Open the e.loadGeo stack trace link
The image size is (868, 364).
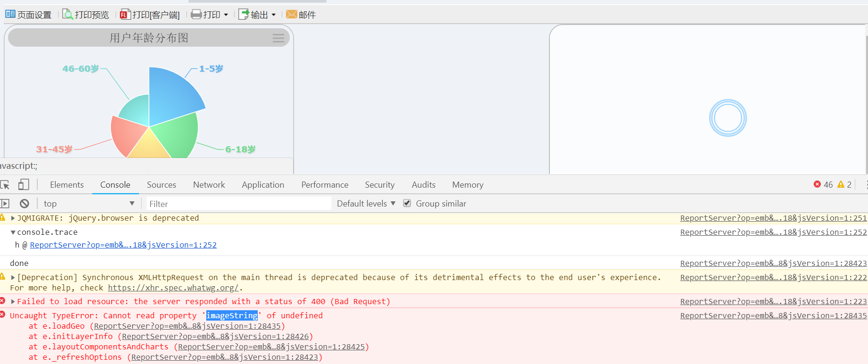pyautogui.click(x=187, y=326)
